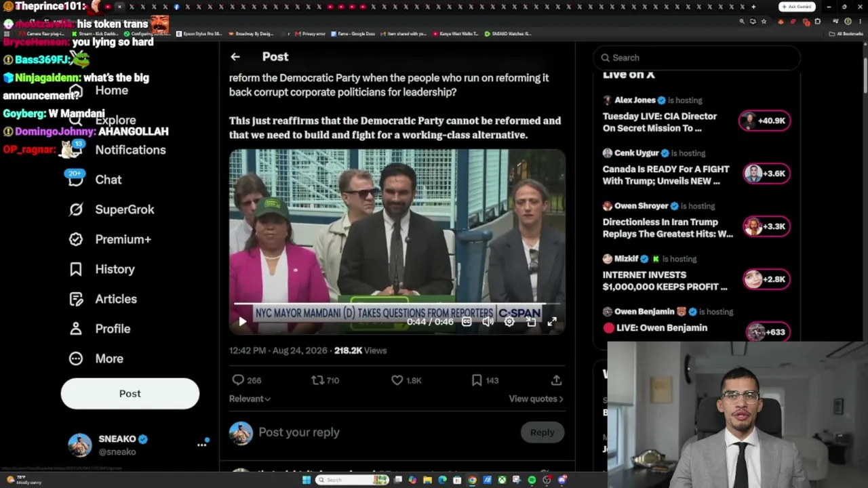The width and height of the screenshot is (868, 488).
Task: Open File Explorer from the taskbar
Action: click(x=427, y=480)
